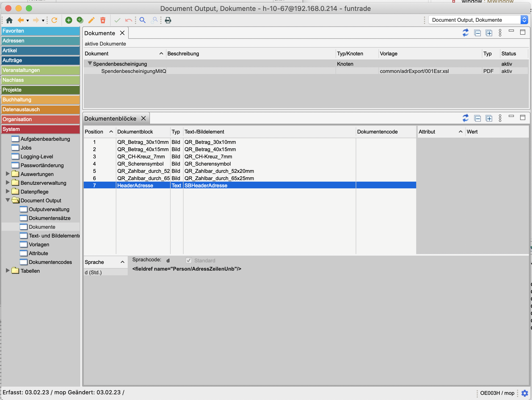Click the Home icon in toolbar
Screen dimensions: 532x400
9,20
